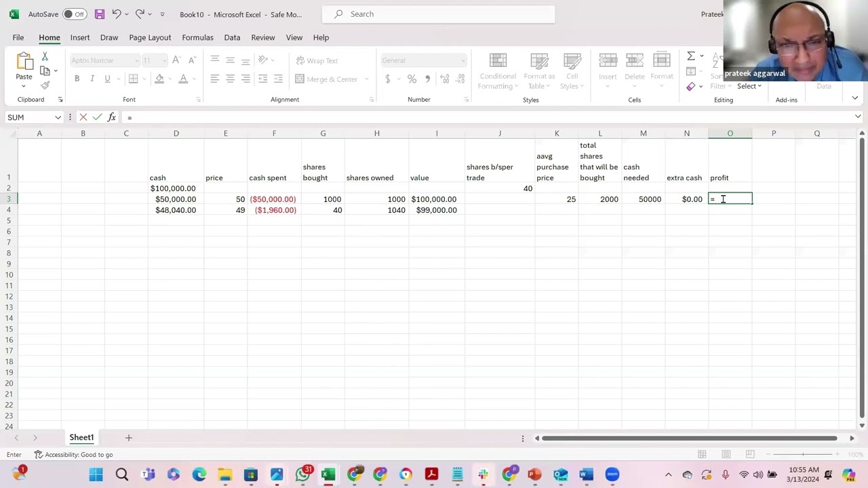Toggle center horizontal alignment

click(230, 79)
